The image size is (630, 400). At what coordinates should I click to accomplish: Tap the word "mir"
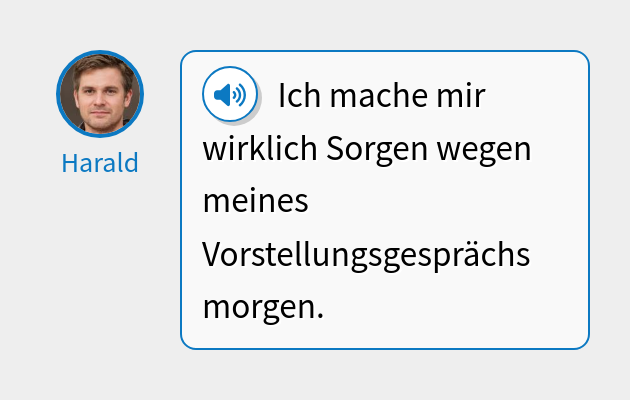(460, 97)
